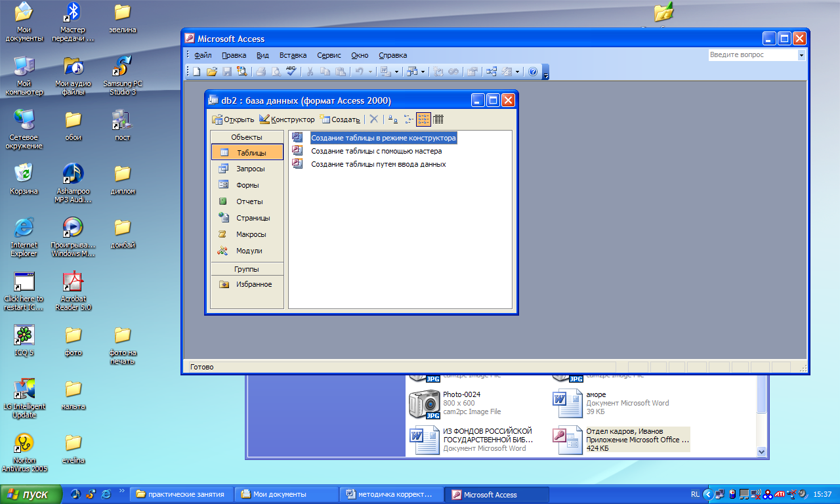
Task: Switch to 'практические занятия' taskbar button
Action: (181, 494)
